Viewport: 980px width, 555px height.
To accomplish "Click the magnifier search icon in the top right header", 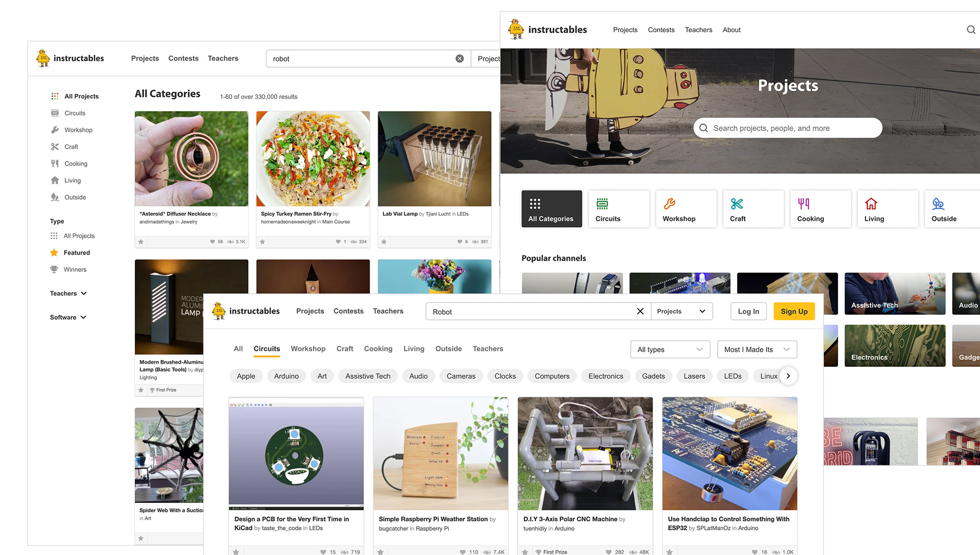I will point(971,30).
